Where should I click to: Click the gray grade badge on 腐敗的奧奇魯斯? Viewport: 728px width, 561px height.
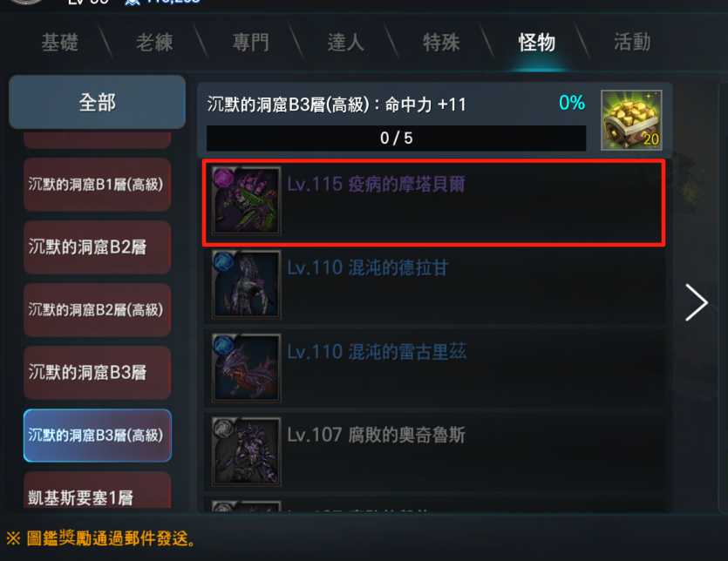(x=224, y=429)
